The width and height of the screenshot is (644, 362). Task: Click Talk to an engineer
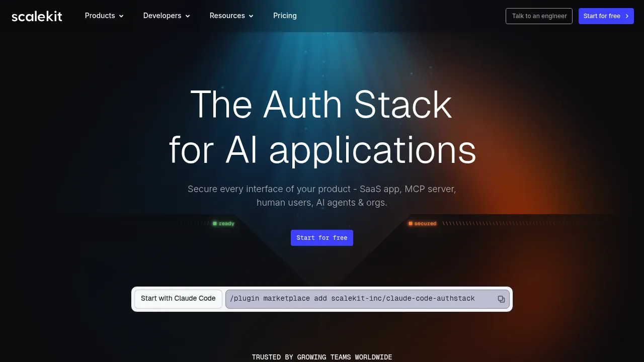(539, 16)
